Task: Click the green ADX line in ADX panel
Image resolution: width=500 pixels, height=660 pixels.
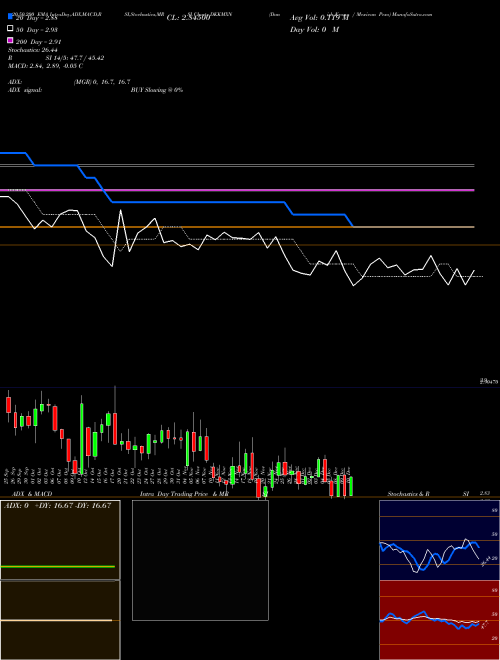Action: click(x=58, y=567)
